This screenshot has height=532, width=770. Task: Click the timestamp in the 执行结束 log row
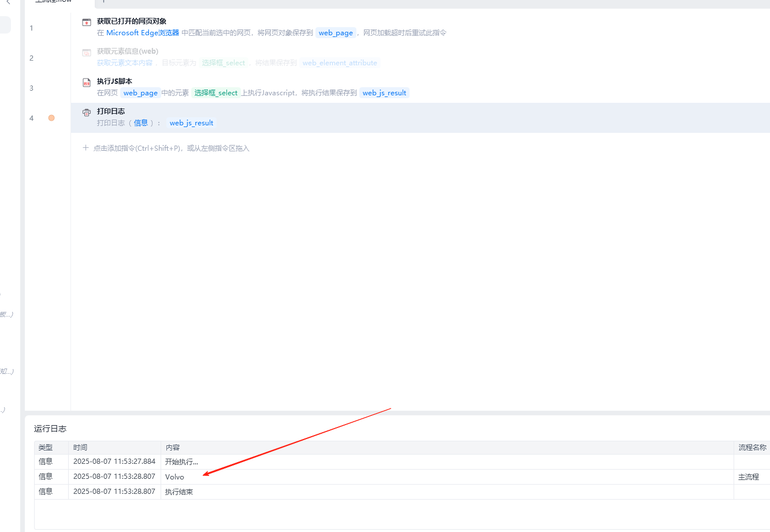pyautogui.click(x=114, y=492)
